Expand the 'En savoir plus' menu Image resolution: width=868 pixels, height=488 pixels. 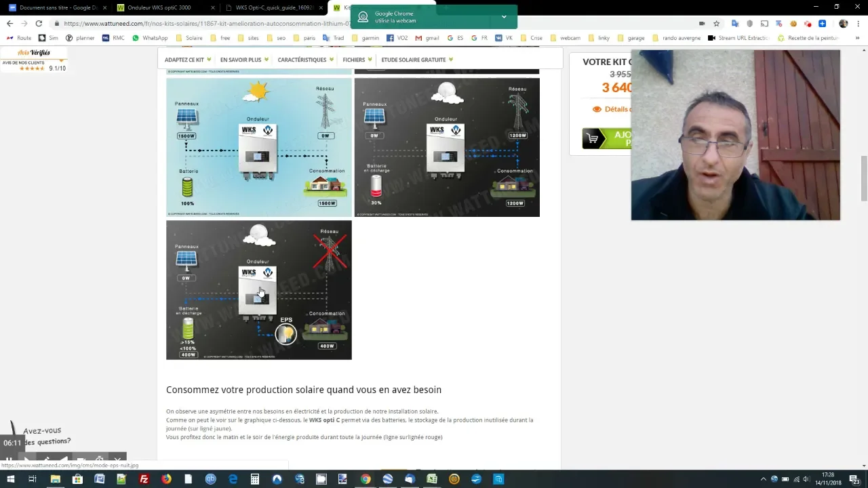tap(244, 60)
